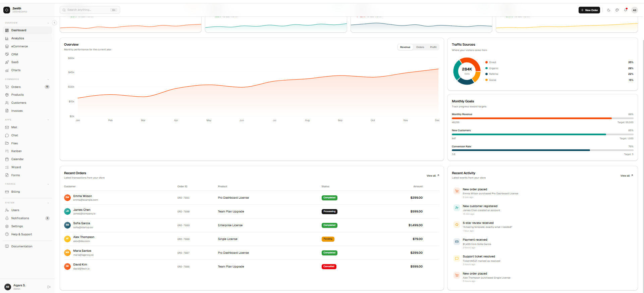Click the notification bell in top bar
Image resolution: width=644 pixels, height=293 pixels.
(x=626, y=10)
